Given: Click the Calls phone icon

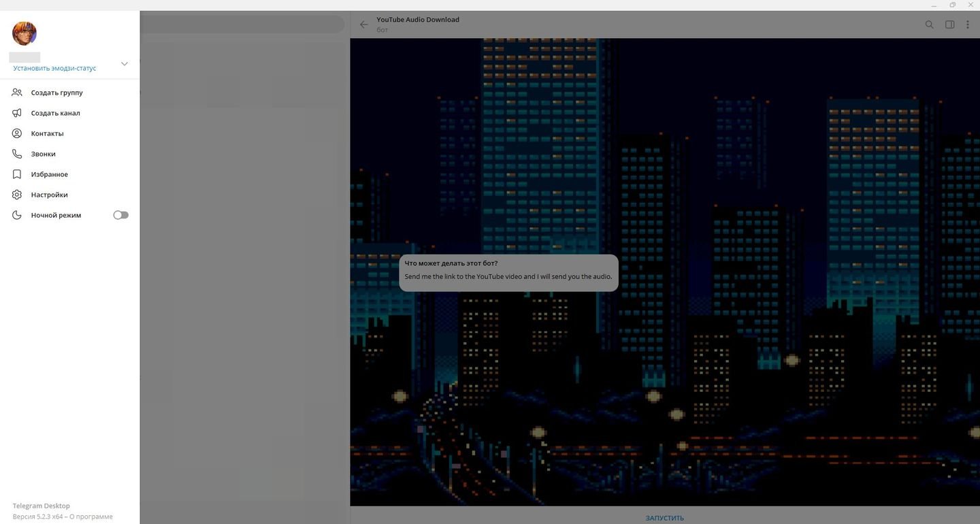Looking at the screenshot, I should click(x=17, y=154).
